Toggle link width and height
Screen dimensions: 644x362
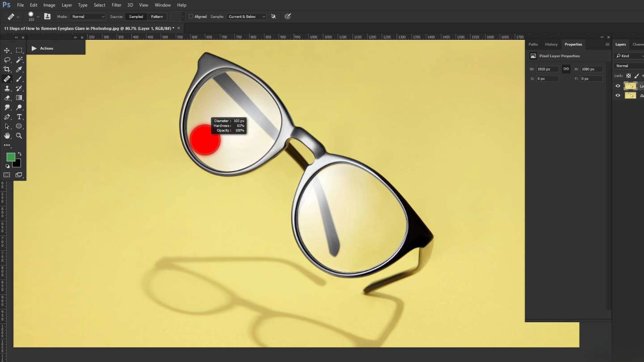566,69
